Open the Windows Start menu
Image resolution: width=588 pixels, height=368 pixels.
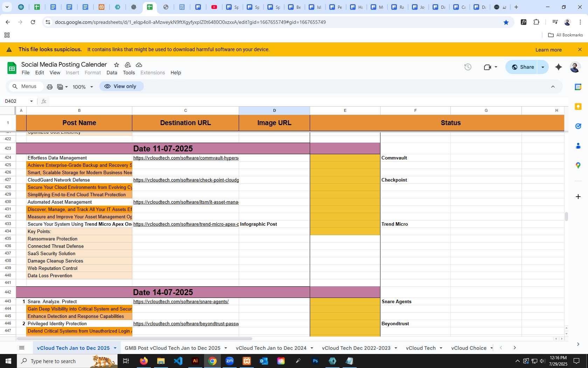point(8,361)
